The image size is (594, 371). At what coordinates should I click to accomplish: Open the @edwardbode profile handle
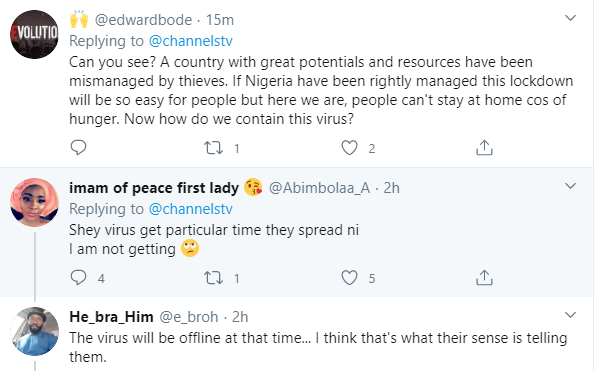(143, 20)
